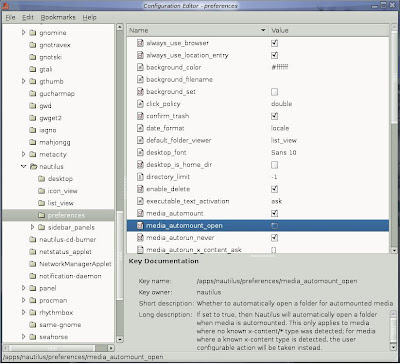Click the nautilus-cd-burner folder icon
Viewport: 400px width, 364px height.
32,240
